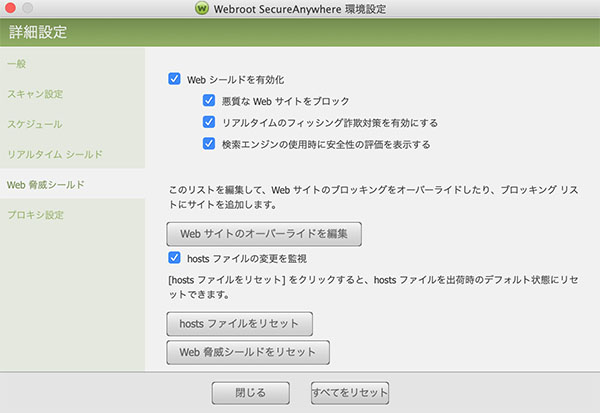Toggle リアルタイムのフィッシング詐欺対策を有効にする checkbox

tap(209, 122)
